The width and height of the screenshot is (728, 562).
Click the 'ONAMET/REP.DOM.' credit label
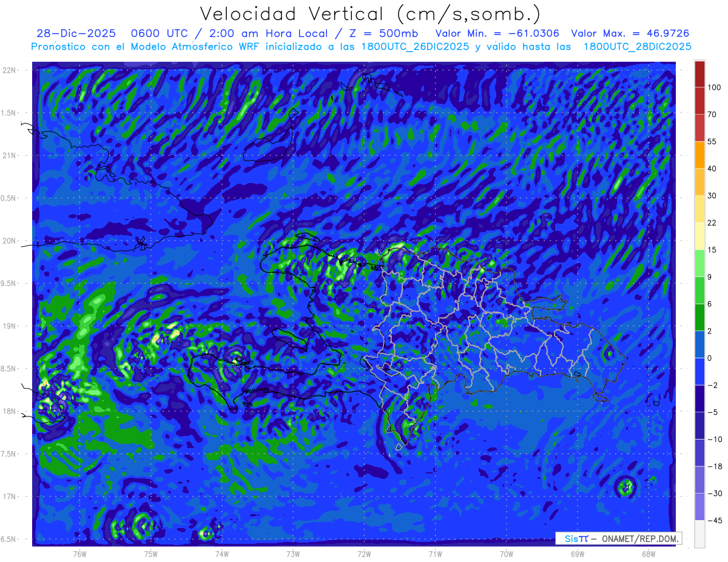(x=639, y=538)
